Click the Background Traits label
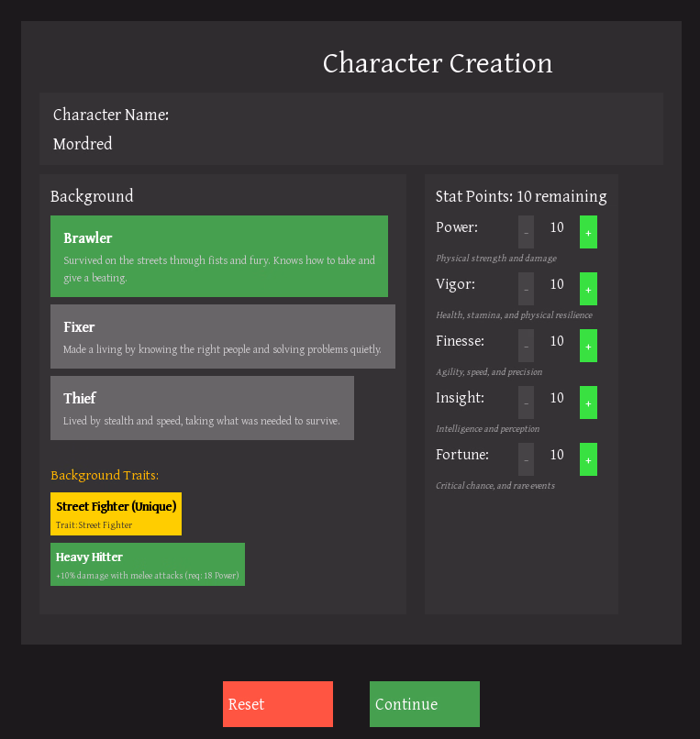 pos(105,475)
